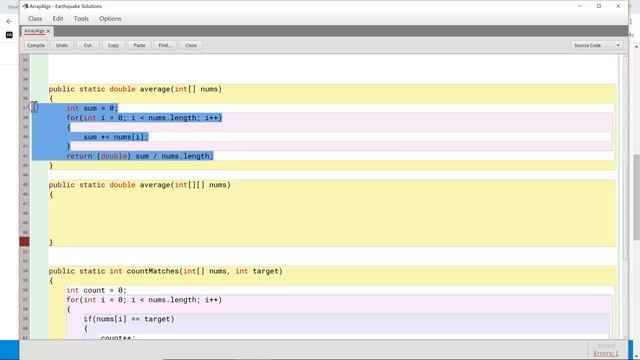Click the 'average(int[] nums)' method header

point(135,89)
